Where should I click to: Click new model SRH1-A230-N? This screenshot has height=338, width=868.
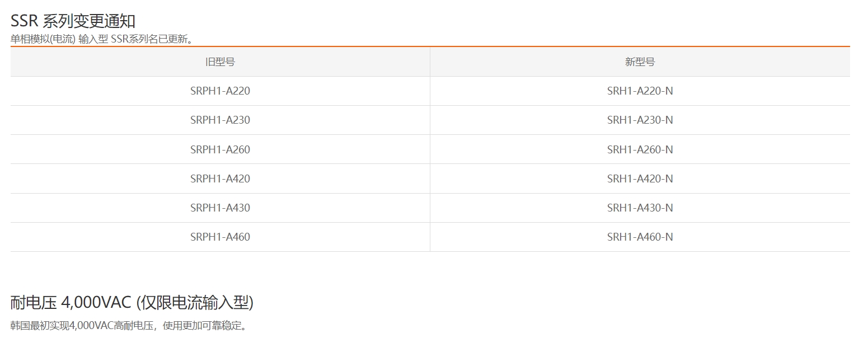(640, 120)
